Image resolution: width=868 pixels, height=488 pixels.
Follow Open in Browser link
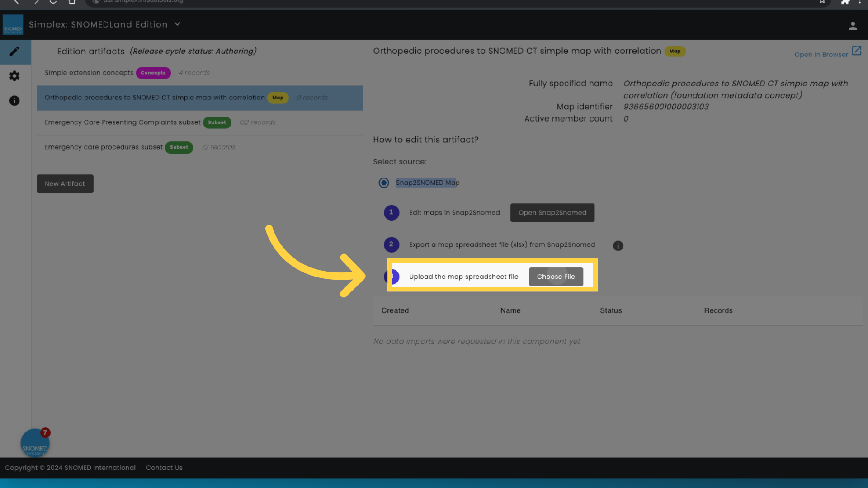point(821,55)
